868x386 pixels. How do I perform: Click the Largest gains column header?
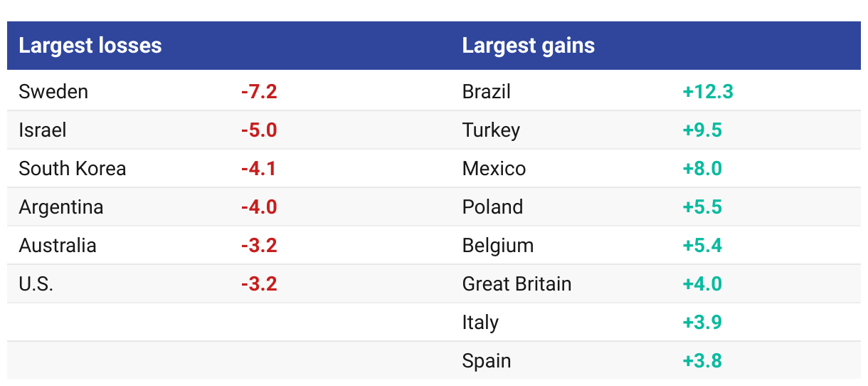tap(528, 46)
